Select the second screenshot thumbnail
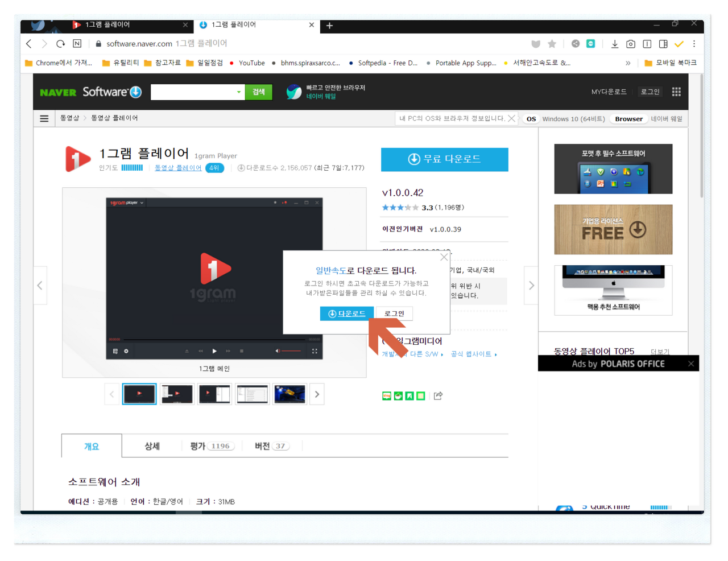 tap(177, 394)
